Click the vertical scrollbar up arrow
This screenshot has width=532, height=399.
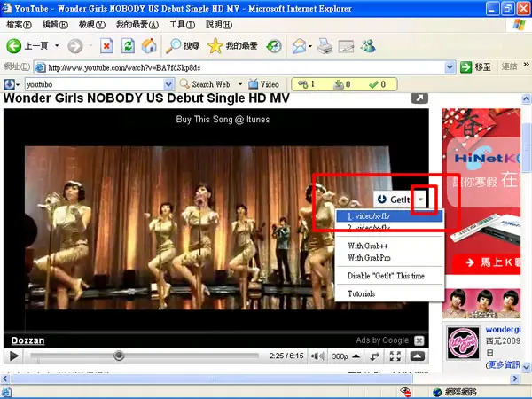(x=526, y=98)
